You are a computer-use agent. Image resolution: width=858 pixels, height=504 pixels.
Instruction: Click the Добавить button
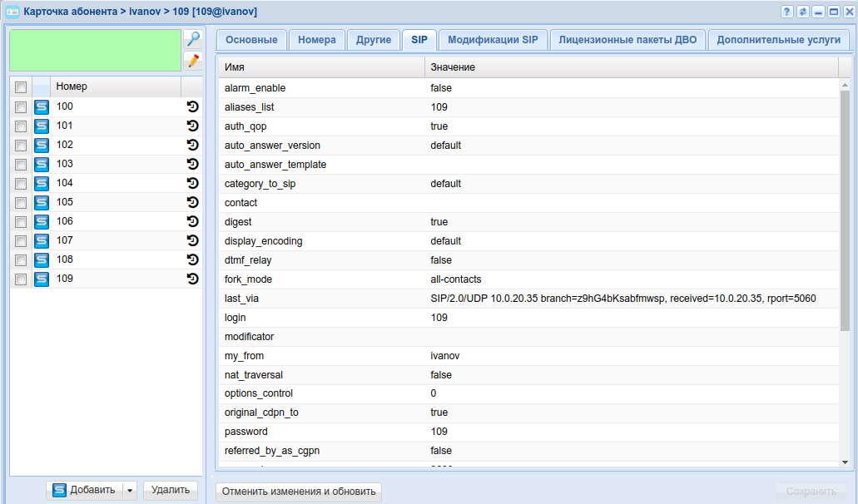point(85,491)
